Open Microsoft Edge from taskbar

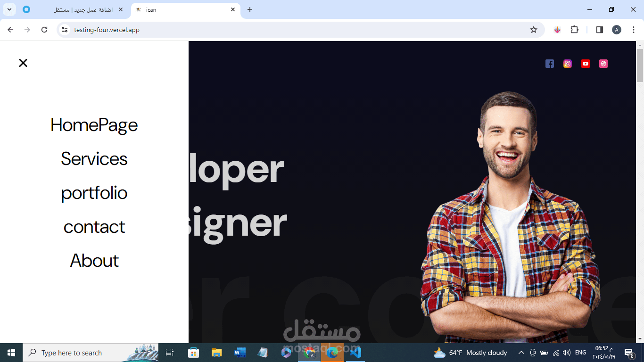[x=332, y=353]
